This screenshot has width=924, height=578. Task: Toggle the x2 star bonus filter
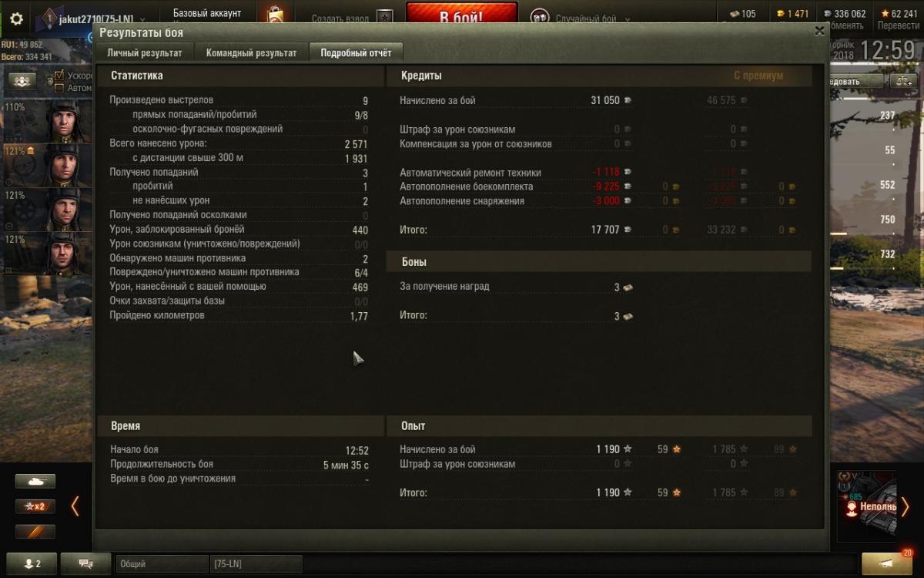point(35,506)
